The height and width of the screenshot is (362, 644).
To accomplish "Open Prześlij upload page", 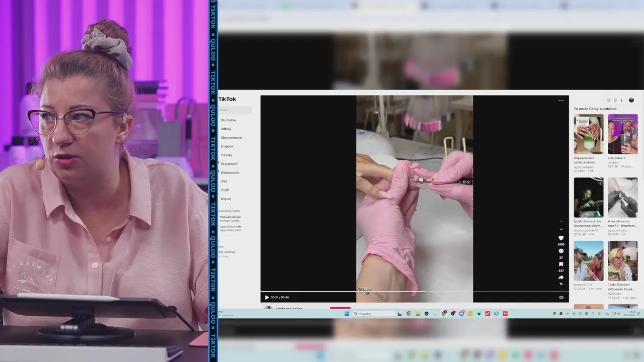I will 226,155.
